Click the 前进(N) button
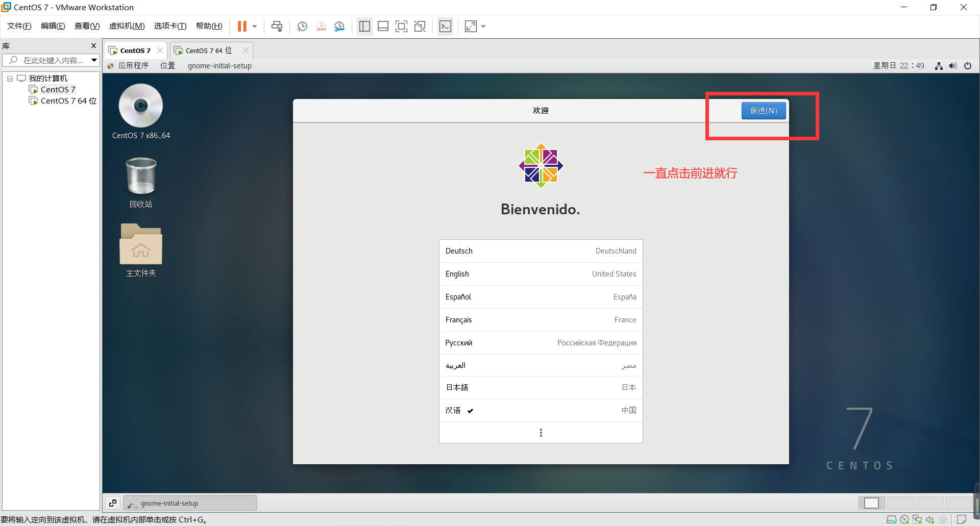The width and height of the screenshot is (980, 526). coord(764,111)
